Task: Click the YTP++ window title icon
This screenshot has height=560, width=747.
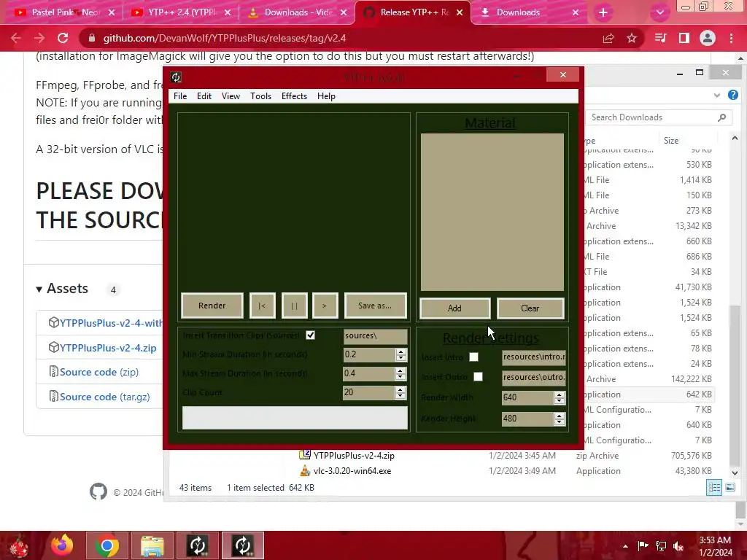Action: tap(176, 77)
